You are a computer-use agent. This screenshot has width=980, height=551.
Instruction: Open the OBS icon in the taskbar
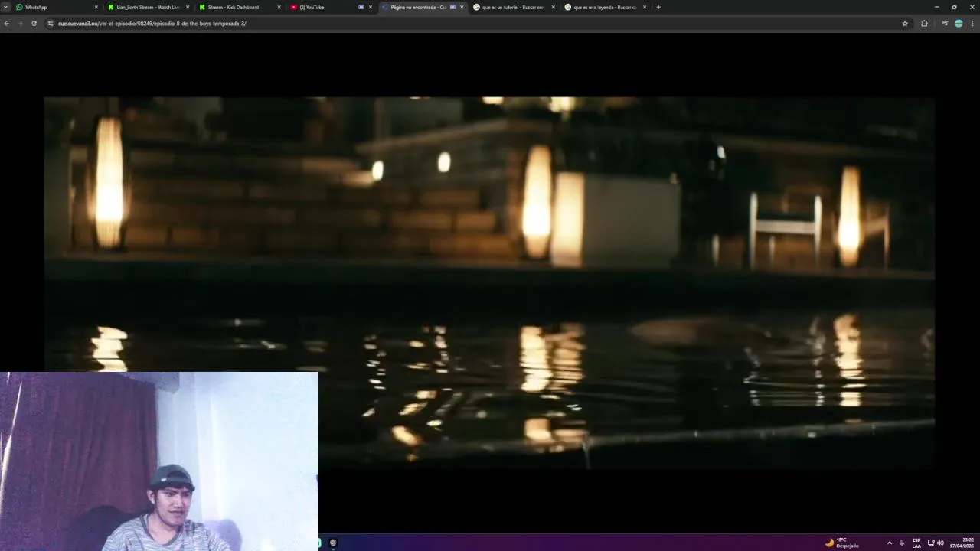point(333,543)
